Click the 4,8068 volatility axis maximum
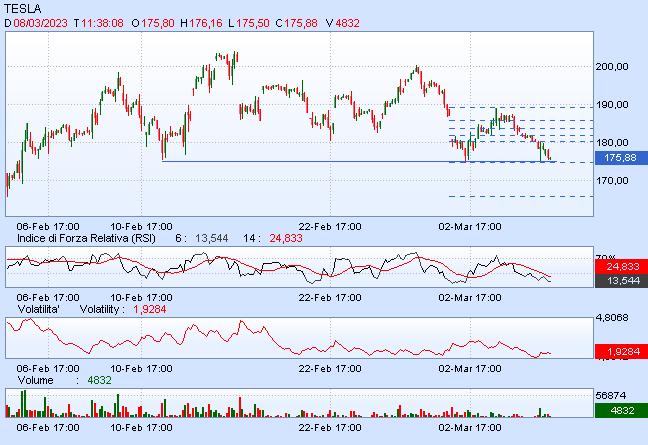648x445 pixels. 612,318
